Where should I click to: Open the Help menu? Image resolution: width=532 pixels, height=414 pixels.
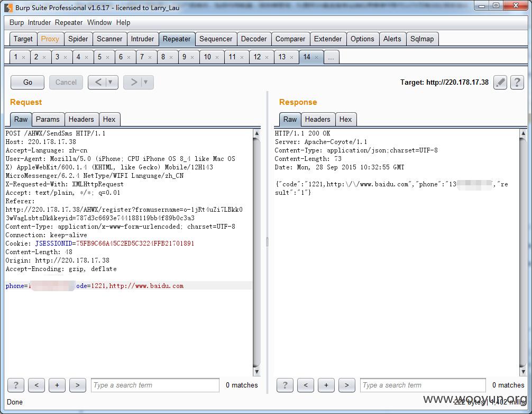click(123, 22)
